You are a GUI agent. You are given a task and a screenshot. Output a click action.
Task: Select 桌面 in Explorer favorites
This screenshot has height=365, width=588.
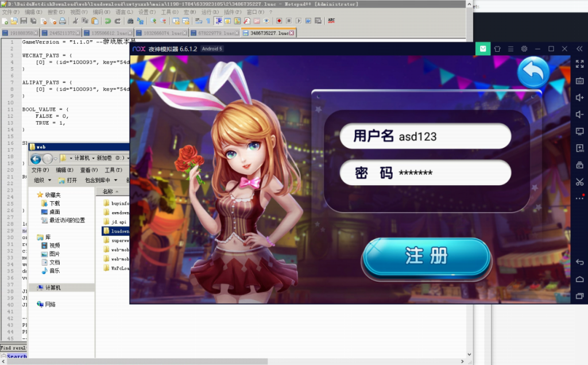click(56, 212)
